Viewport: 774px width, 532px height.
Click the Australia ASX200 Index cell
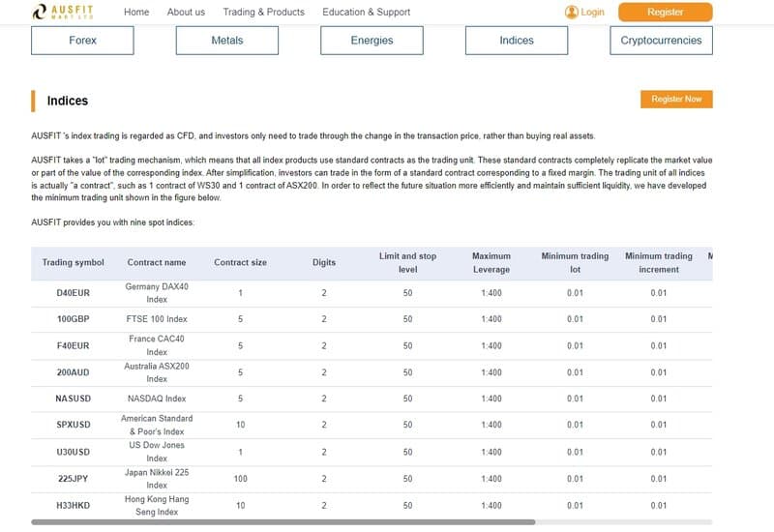[x=157, y=372]
